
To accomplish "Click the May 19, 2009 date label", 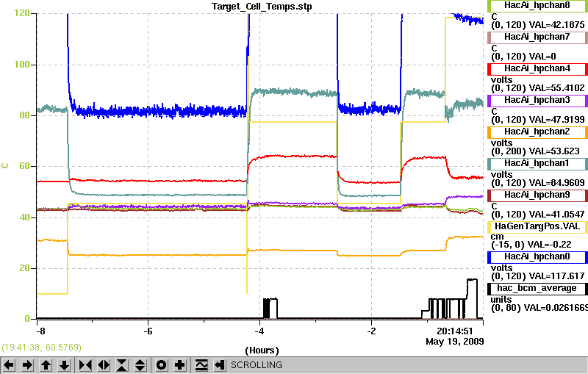I will point(454,342).
